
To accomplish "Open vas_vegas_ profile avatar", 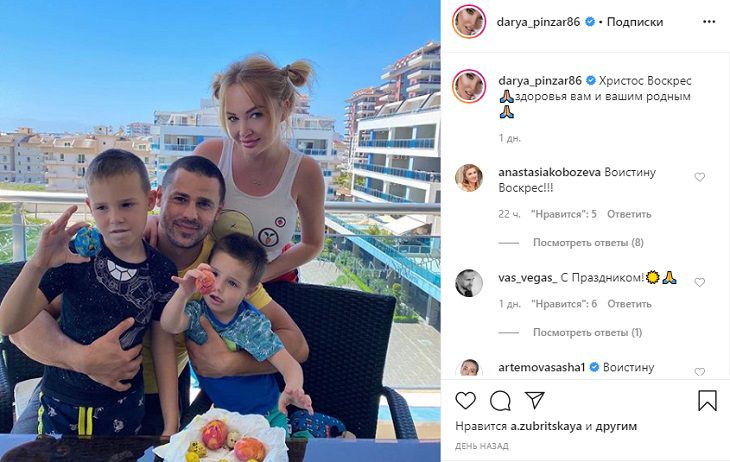I will (x=469, y=283).
